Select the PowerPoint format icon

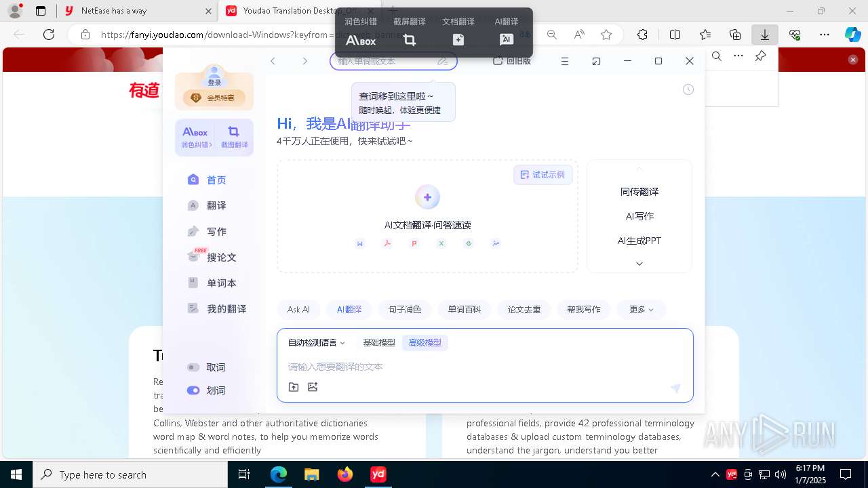414,243
